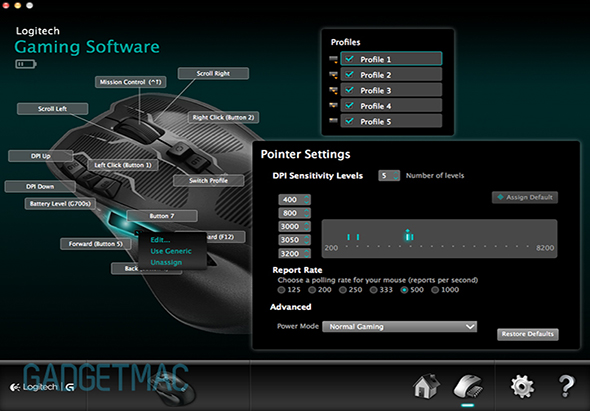This screenshot has width=590, height=411.
Task: Select the 333 report rate radio button
Action: pyautogui.click(x=373, y=290)
